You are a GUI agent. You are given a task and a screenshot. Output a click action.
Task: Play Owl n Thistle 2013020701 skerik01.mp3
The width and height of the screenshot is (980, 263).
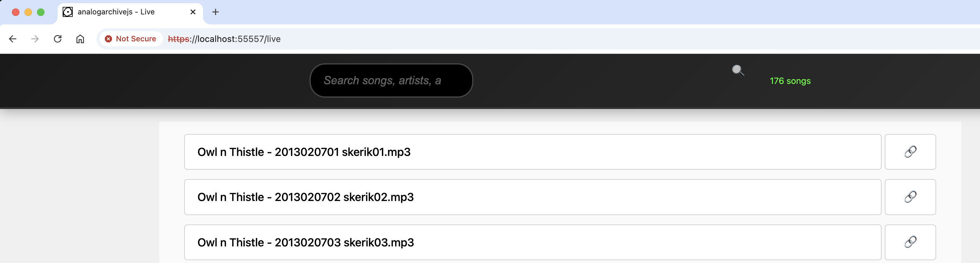(532, 152)
